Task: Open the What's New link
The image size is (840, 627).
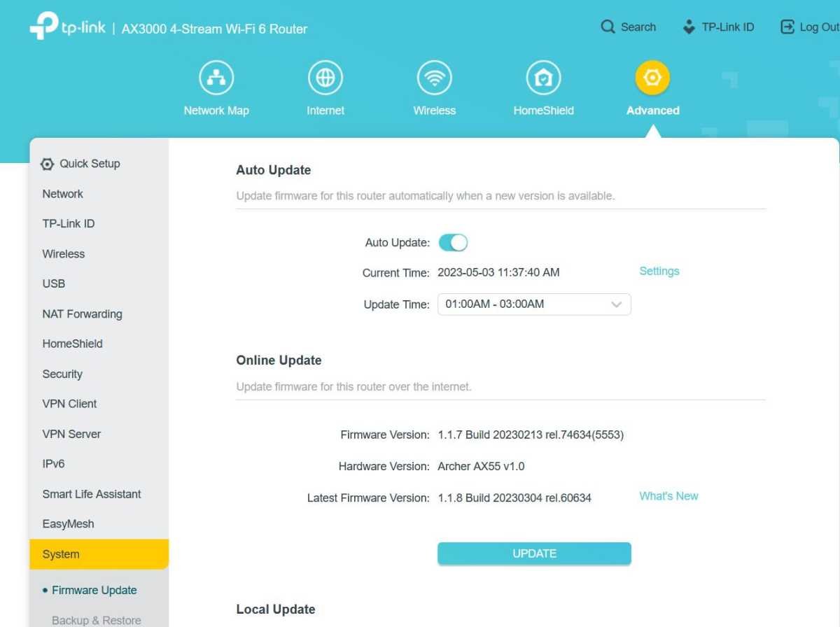Action: [x=668, y=496]
